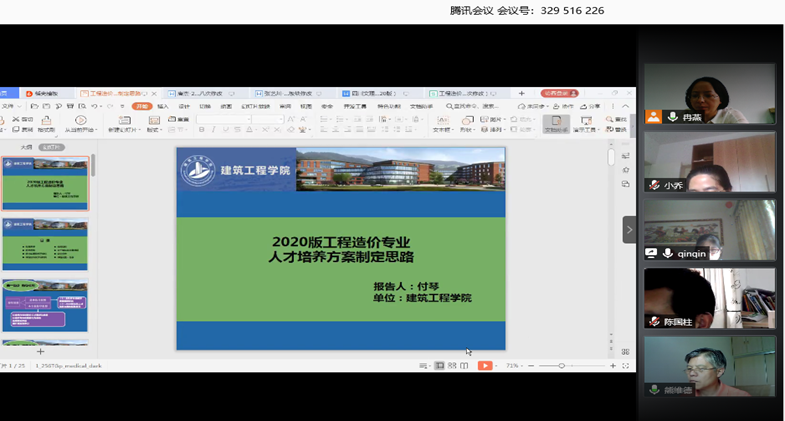785x421 pixels.
Task: Select the second slide thumbnail
Action: pos(45,244)
